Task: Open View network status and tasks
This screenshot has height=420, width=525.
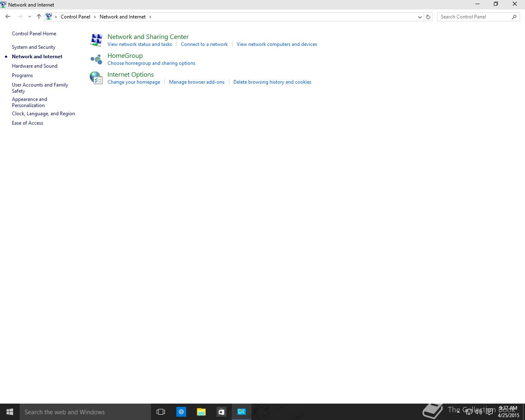Action: point(139,44)
